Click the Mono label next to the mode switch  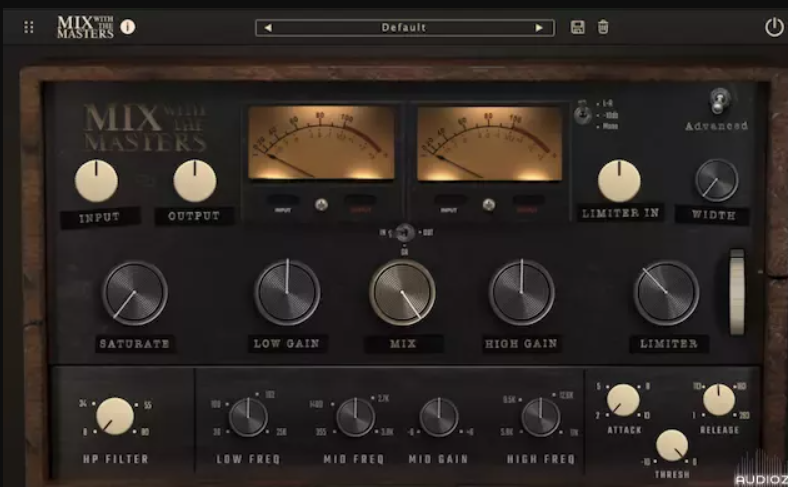point(610,127)
